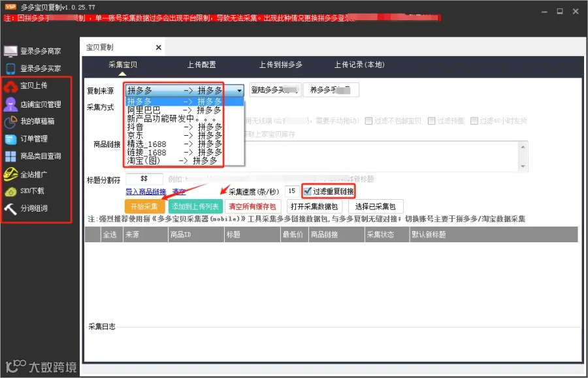
Task: Click the orange 开始采集 button
Action: [x=144, y=206]
